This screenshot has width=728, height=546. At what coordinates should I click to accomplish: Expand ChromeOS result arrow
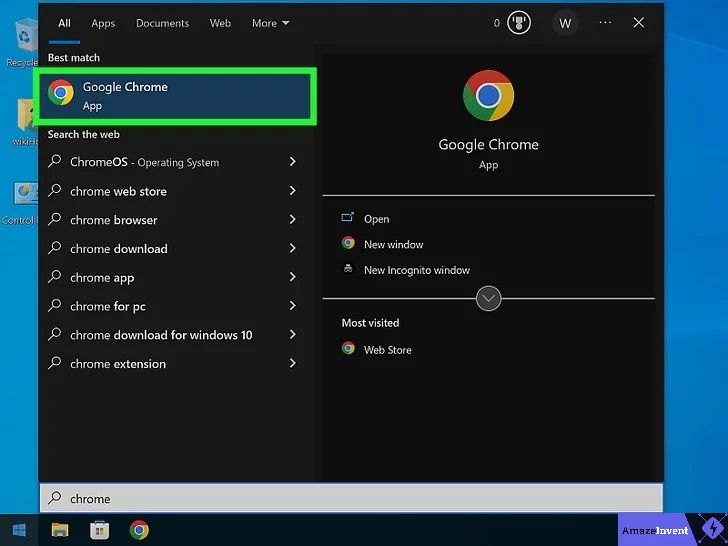tap(292, 162)
